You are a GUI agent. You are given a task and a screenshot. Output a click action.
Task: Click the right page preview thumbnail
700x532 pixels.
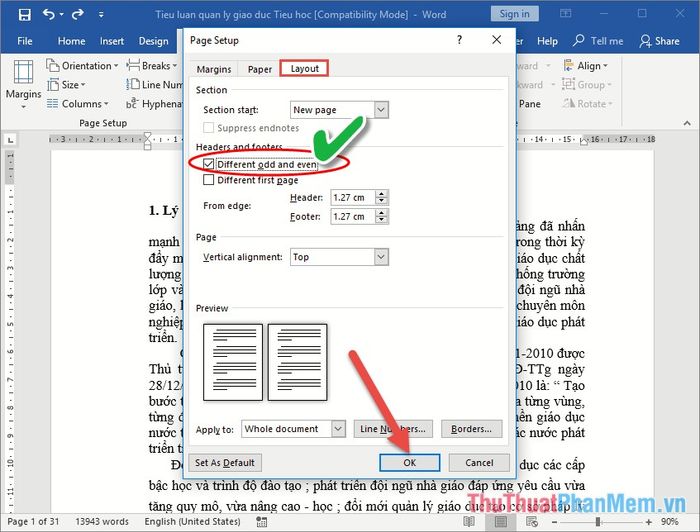tap(297, 362)
